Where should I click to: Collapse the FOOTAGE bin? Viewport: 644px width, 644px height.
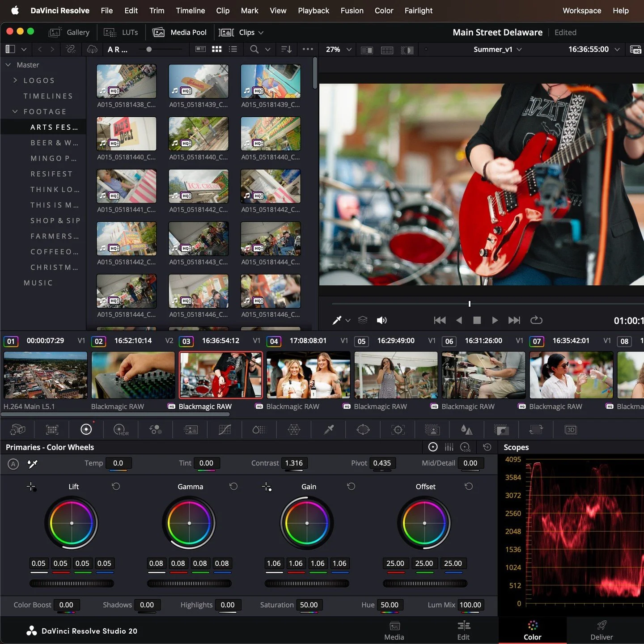pos(15,111)
